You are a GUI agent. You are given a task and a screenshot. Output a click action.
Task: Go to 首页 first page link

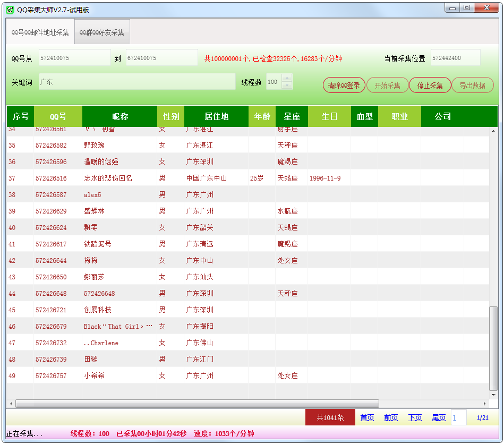click(x=367, y=417)
